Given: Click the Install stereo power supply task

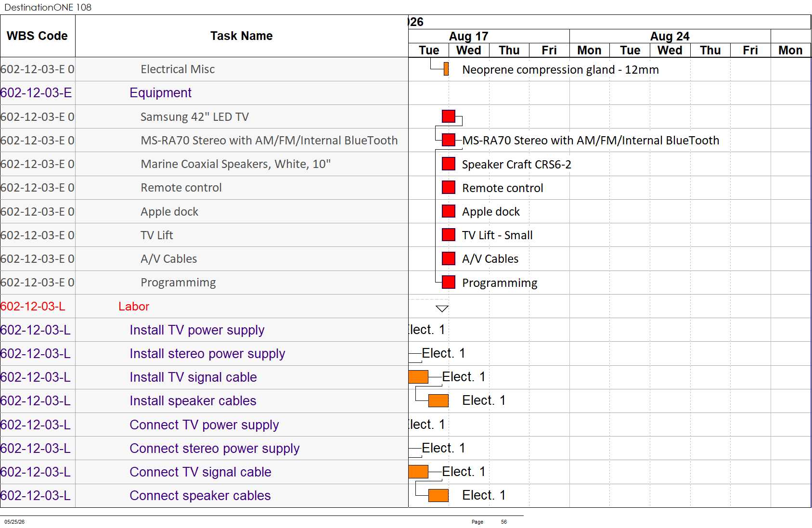Looking at the screenshot, I should tap(207, 354).
